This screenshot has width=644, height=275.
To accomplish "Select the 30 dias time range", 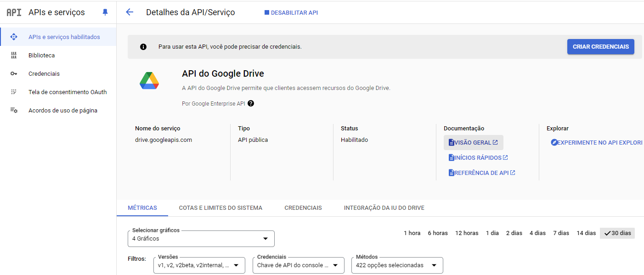I will click(617, 233).
